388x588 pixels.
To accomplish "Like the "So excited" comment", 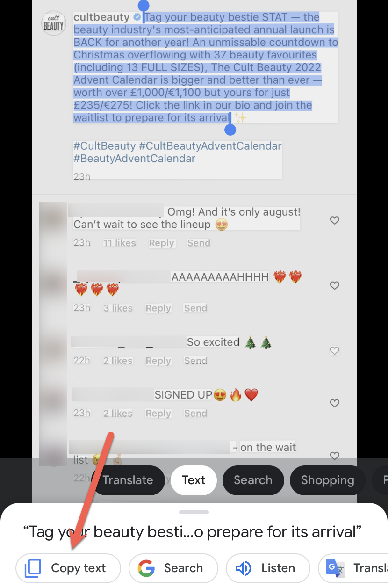I will 335,350.
